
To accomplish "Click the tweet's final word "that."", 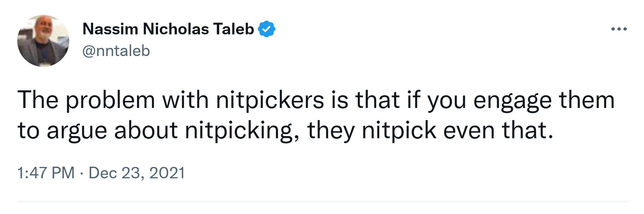I will pos(527,131).
